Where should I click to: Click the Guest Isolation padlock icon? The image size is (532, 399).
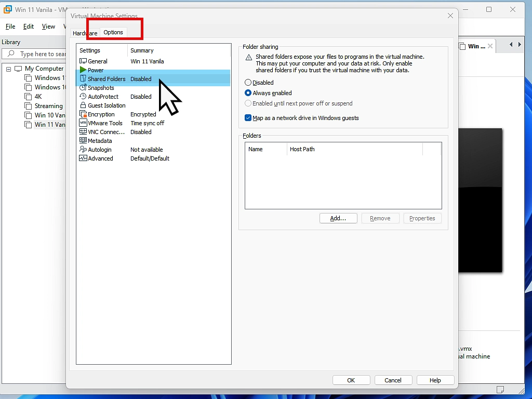pos(83,105)
